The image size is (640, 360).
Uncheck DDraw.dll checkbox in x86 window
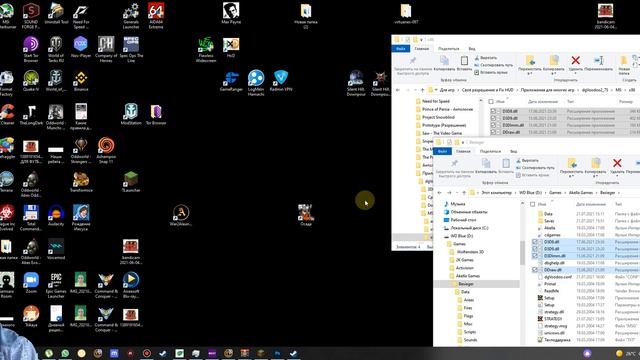[493, 132]
